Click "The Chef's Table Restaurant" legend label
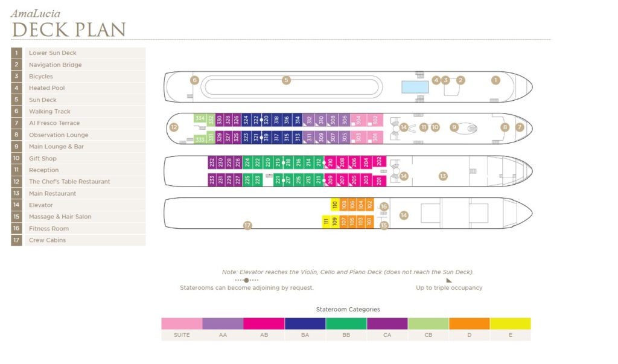The height and width of the screenshot is (364, 618). tap(69, 182)
